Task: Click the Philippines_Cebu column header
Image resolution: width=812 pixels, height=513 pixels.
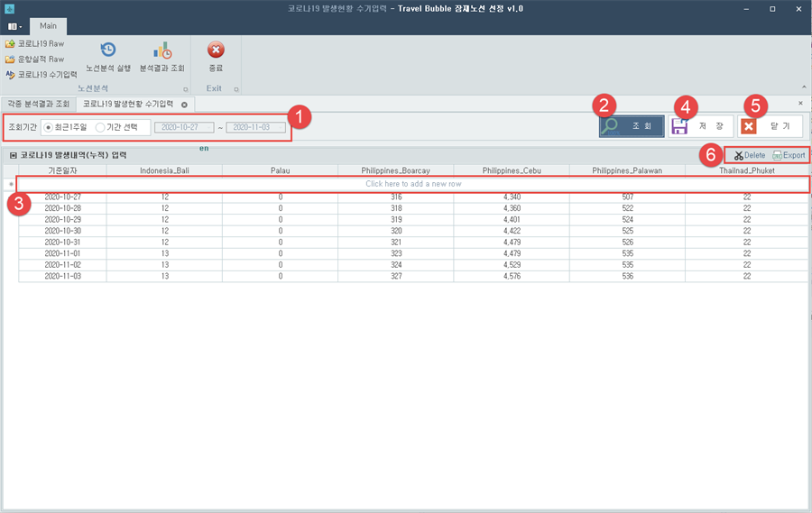Action: pos(512,170)
